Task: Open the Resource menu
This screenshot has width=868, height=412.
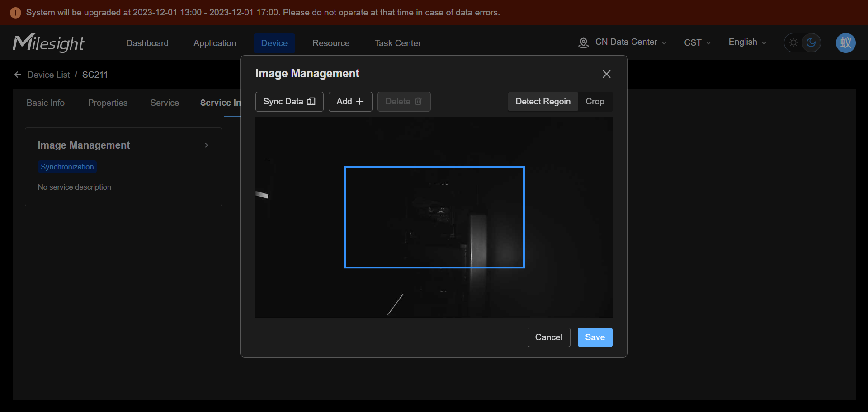Action: tap(331, 43)
